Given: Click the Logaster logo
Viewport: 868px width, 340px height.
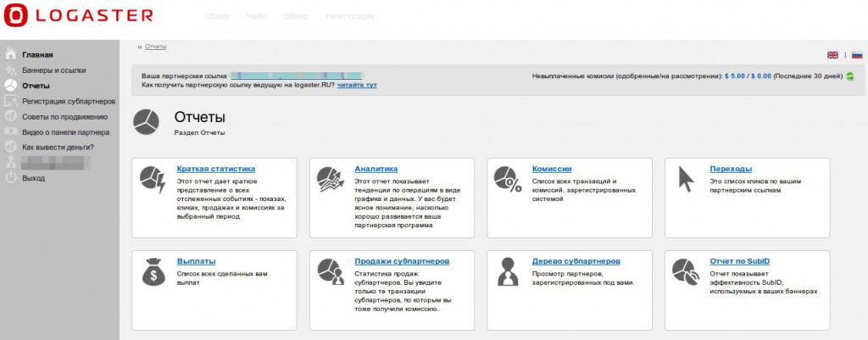Looking at the screenshot, I should (x=78, y=15).
